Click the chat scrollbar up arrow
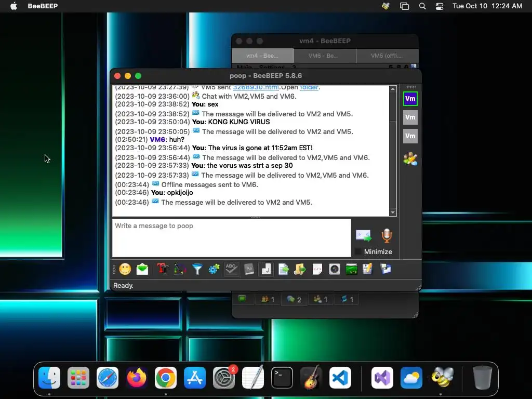Viewport: 532px width, 399px height. tap(393, 89)
